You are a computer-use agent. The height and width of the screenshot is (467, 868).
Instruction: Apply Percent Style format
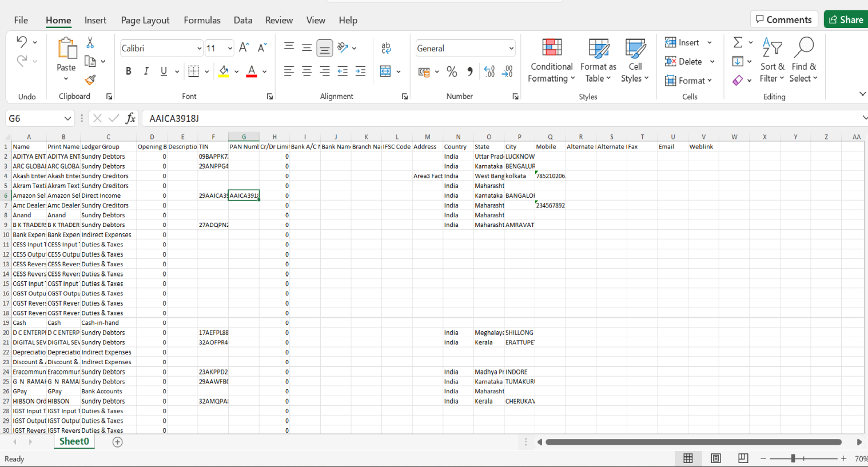(452, 71)
